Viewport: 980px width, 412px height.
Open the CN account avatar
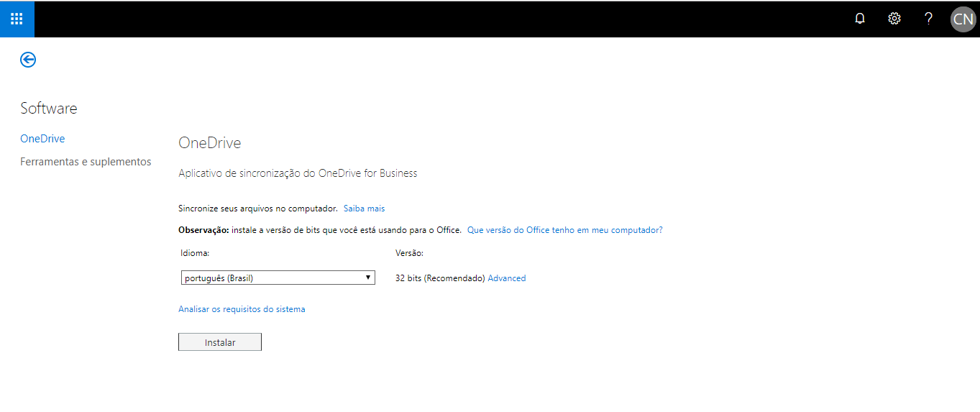tap(963, 19)
